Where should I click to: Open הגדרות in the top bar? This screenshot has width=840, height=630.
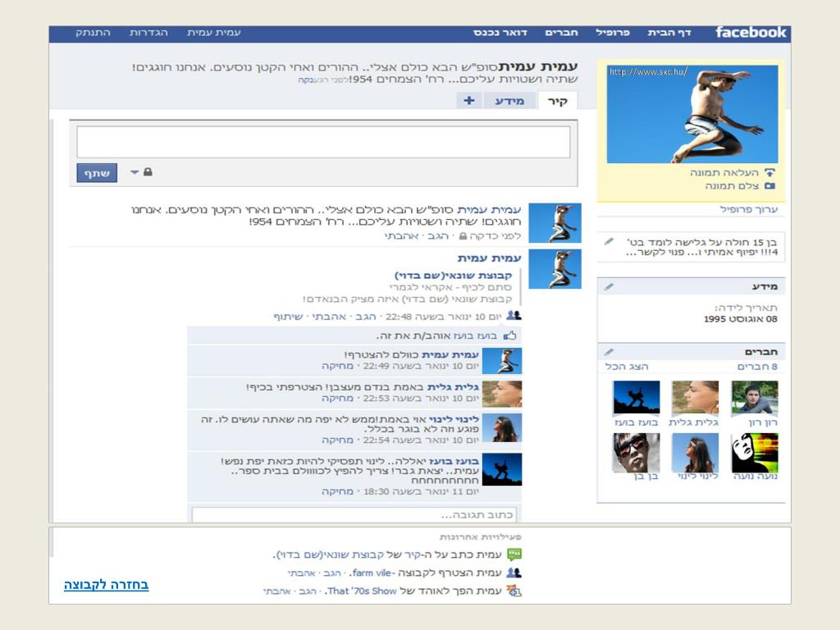148,33
